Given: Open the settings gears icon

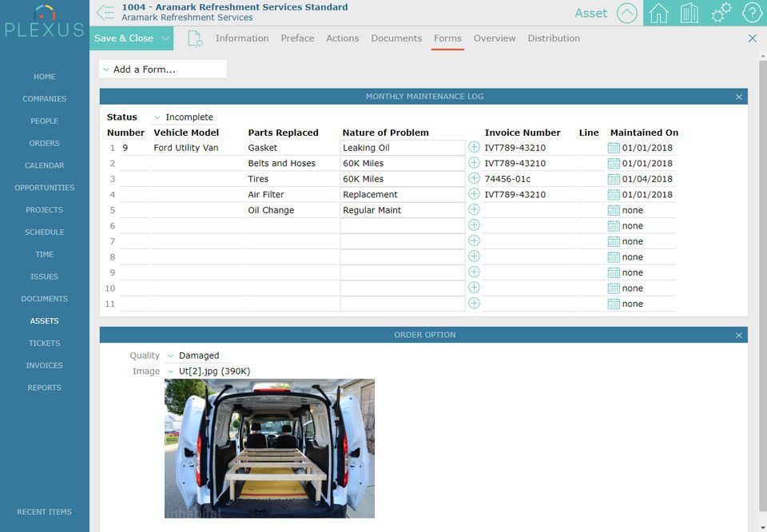Looking at the screenshot, I should click(x=721, y=13).
